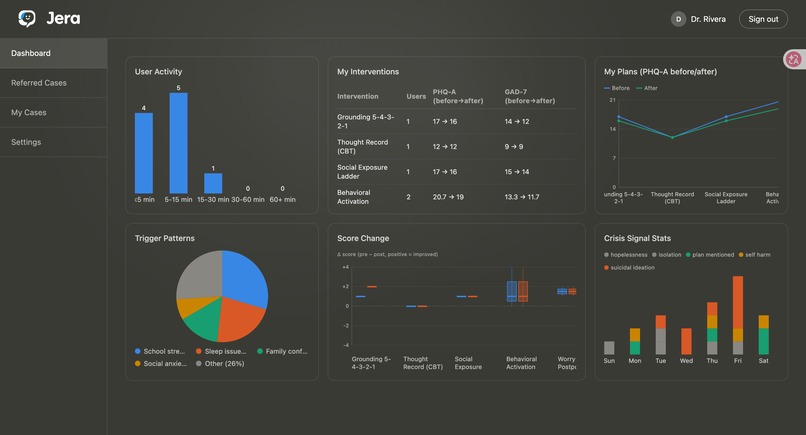The height and width of the screenshot is (435, 806).
Task: Click the orange-red pie slice
Action: (239, 319)
